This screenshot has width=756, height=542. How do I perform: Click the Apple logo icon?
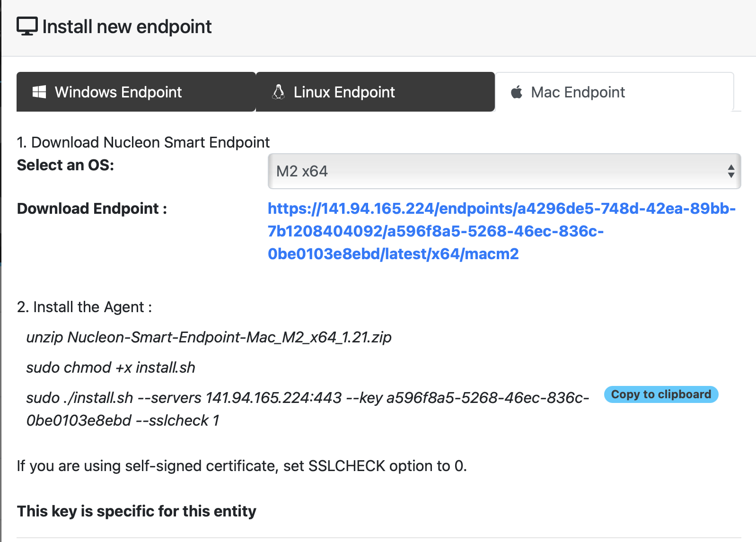coord(517,92)
